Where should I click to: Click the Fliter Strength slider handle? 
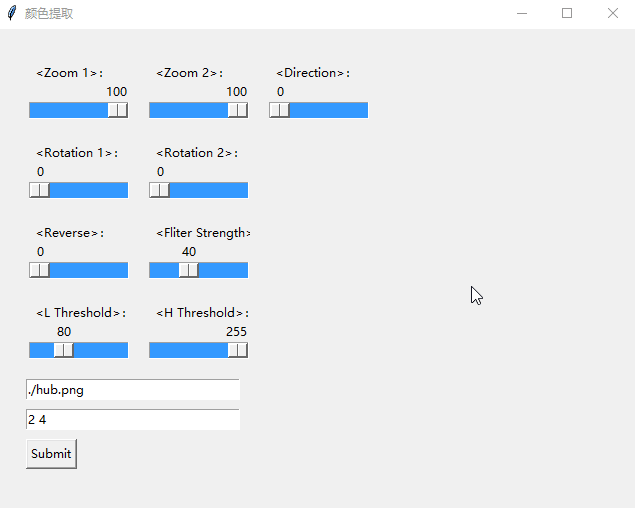(x=188, y=270)
